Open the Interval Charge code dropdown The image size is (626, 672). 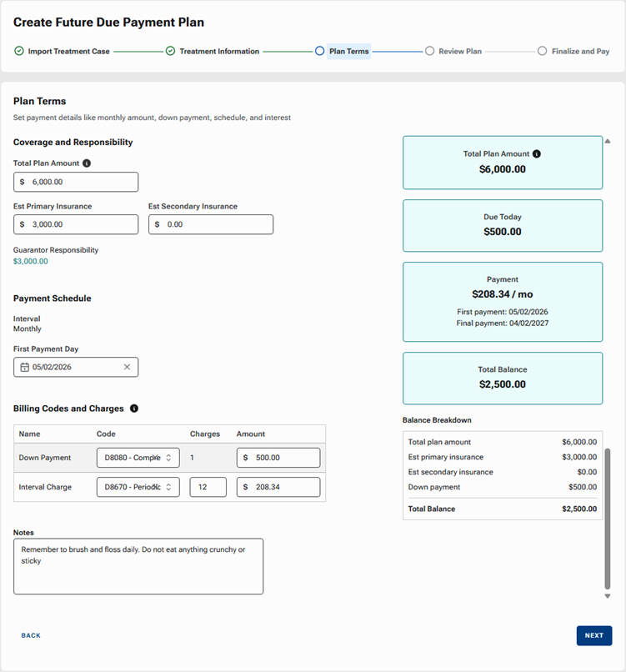(138, 487)
